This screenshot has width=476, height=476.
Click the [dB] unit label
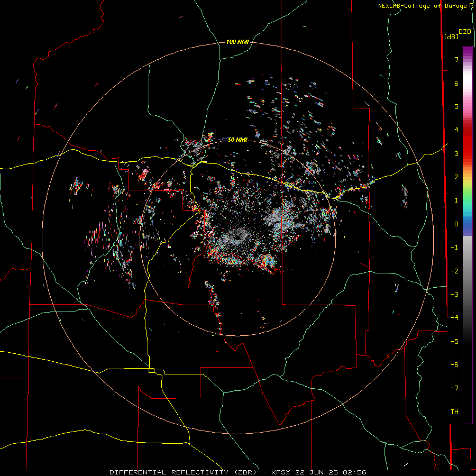coord(451,36)
